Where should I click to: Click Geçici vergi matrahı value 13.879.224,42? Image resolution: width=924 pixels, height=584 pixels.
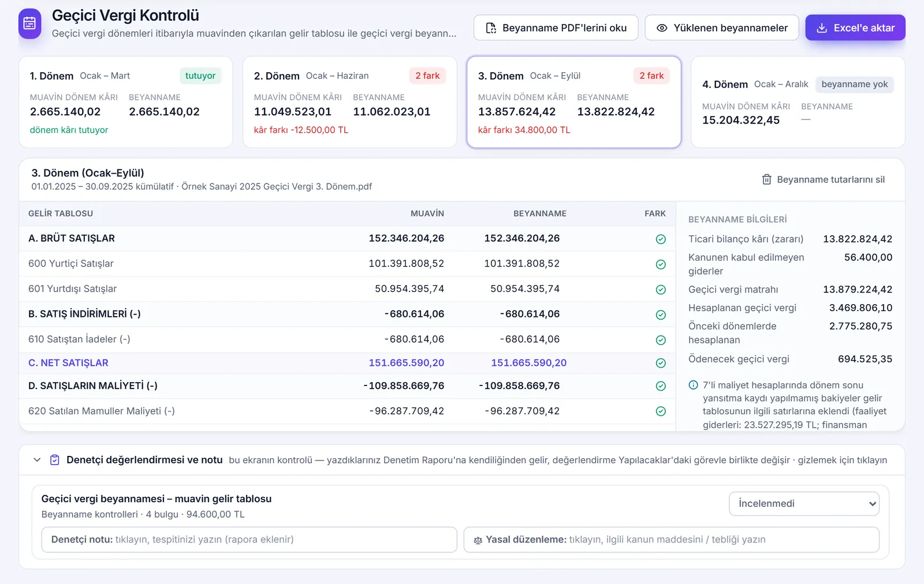858,289
